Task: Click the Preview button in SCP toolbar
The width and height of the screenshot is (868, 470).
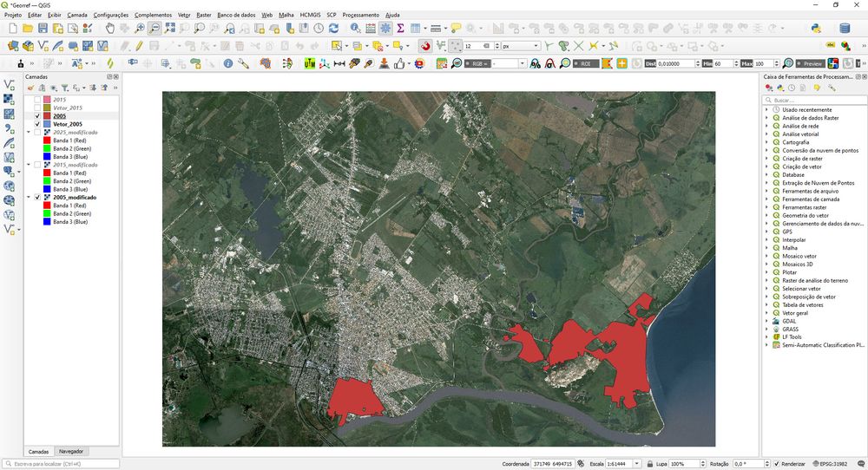Action: coord(810,63)
